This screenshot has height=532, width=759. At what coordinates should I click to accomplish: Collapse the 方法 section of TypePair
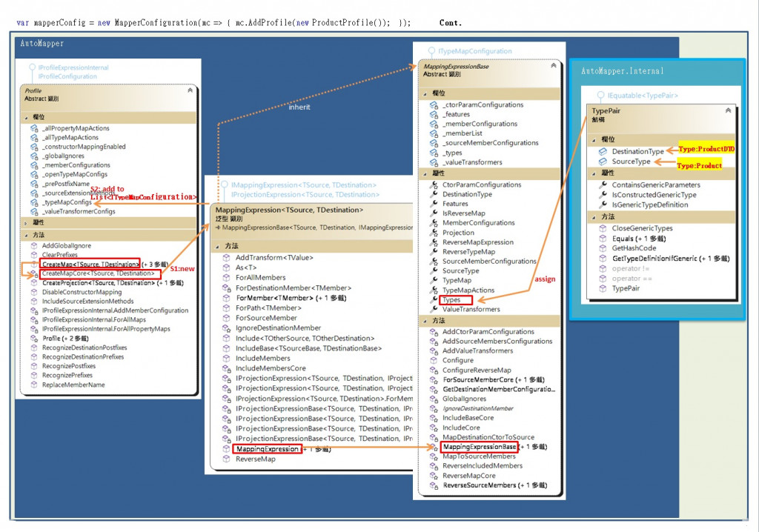[594, 217]
